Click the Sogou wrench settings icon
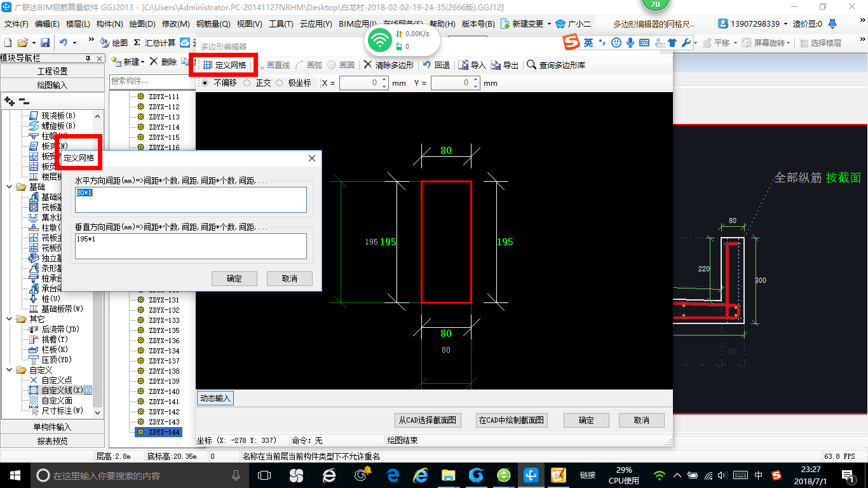Image resolution: width=868 pixels, height=488 pixels. click(686, 43)
